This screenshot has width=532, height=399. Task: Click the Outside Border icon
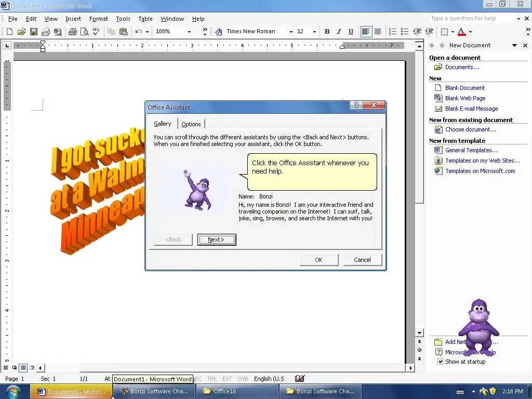444,32
